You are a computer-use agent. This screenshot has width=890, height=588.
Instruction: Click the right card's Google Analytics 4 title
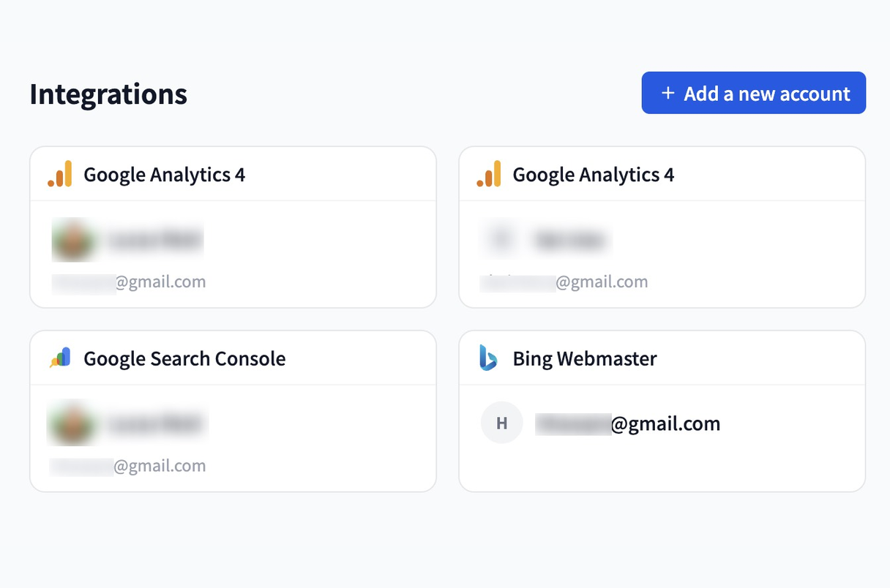tap(593, 175)
